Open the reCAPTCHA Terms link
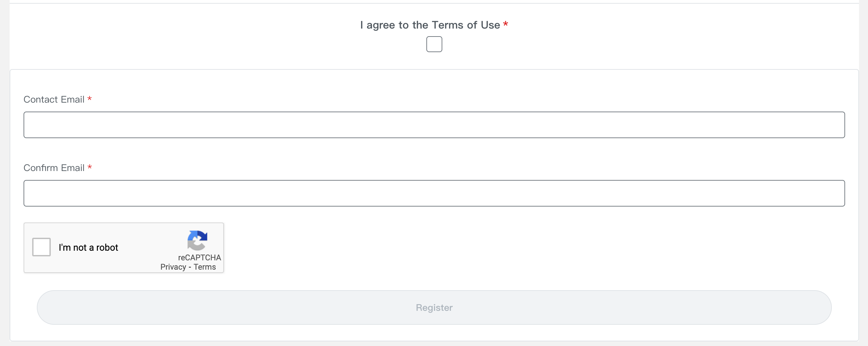The width and height of the screenshot is (868, 346). [204, 267]
